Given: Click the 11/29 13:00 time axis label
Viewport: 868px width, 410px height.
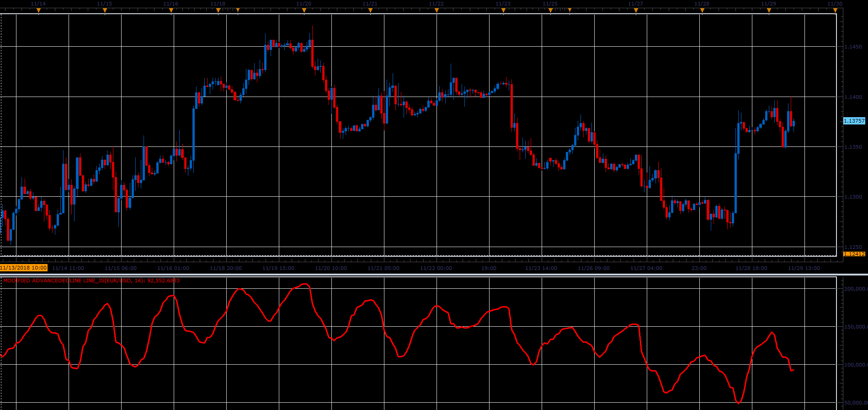Looking at the screenshot, I should [x=804, y=268].
